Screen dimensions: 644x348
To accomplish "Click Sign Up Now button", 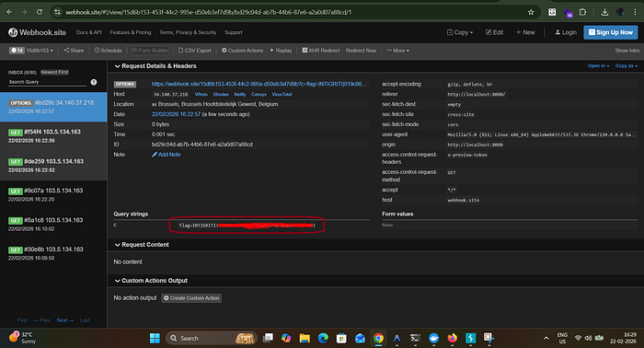I will coord(611,32).
